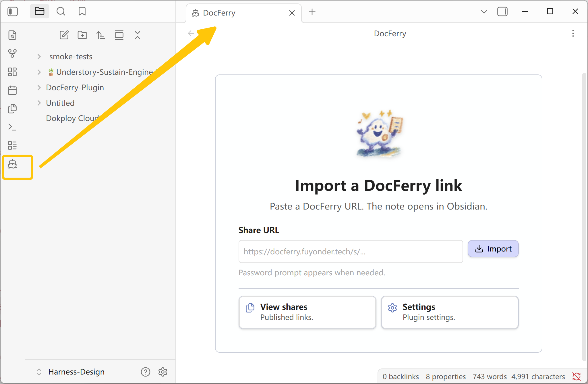This screenshot has height=384, width=588.
Task: Open the bookmarks pane icon
Action: click(82, 11)
